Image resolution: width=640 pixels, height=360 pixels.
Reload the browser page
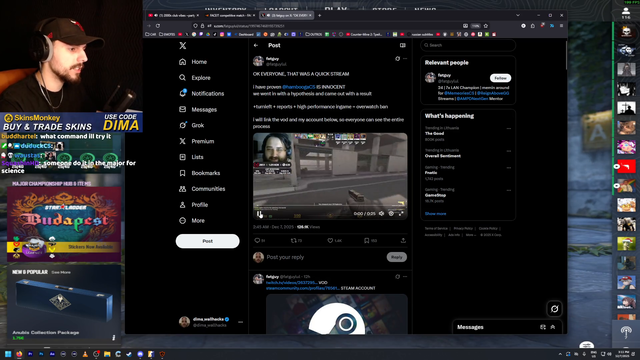pyautogui.click(x=158, y=26)
